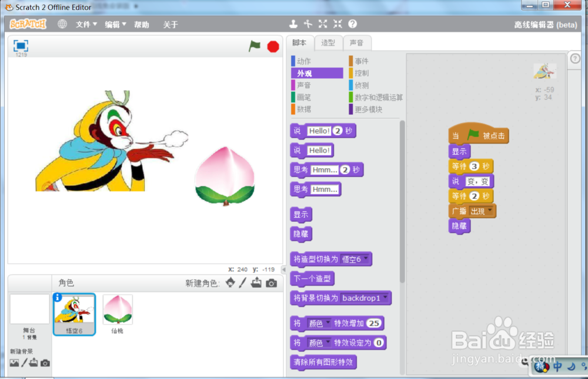Open the camera to create a new sprite
The height and width of the screenshot is (379, 588).
[271, 282]
